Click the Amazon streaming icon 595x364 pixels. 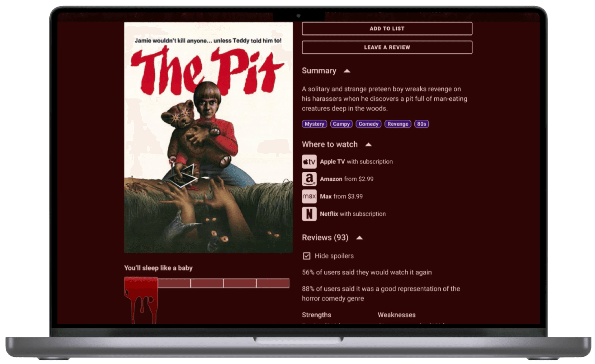coord(309,179)
